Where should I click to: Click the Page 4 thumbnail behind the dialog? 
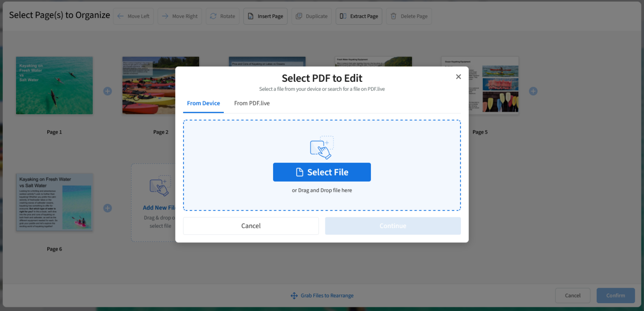373,62
